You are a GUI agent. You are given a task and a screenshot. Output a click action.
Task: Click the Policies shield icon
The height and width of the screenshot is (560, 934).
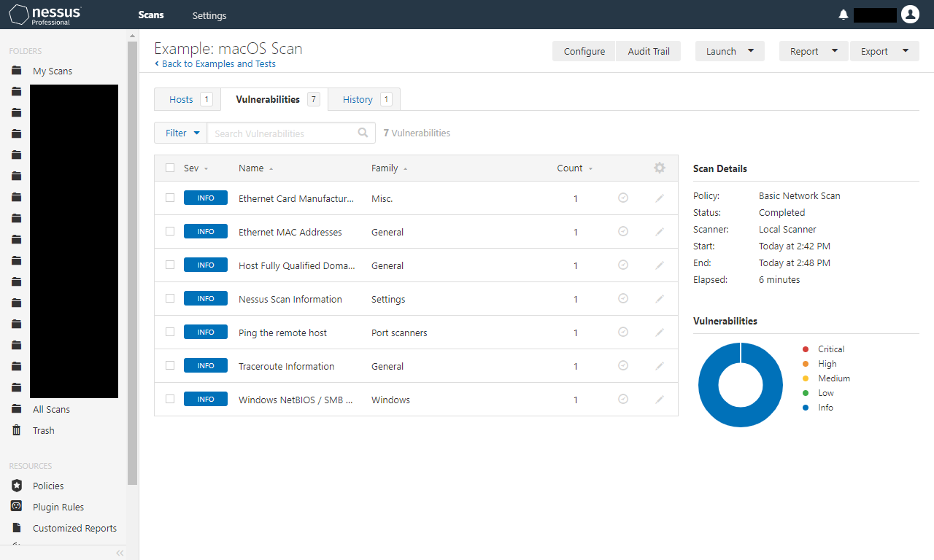tap(16, 486)
